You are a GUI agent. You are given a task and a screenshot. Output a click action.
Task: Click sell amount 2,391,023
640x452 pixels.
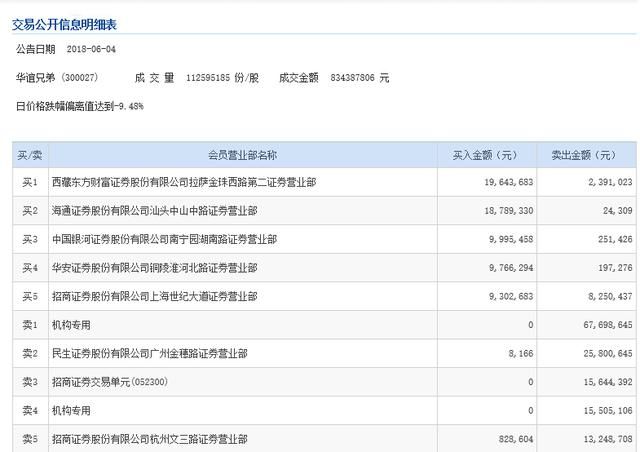coord(610,182)
